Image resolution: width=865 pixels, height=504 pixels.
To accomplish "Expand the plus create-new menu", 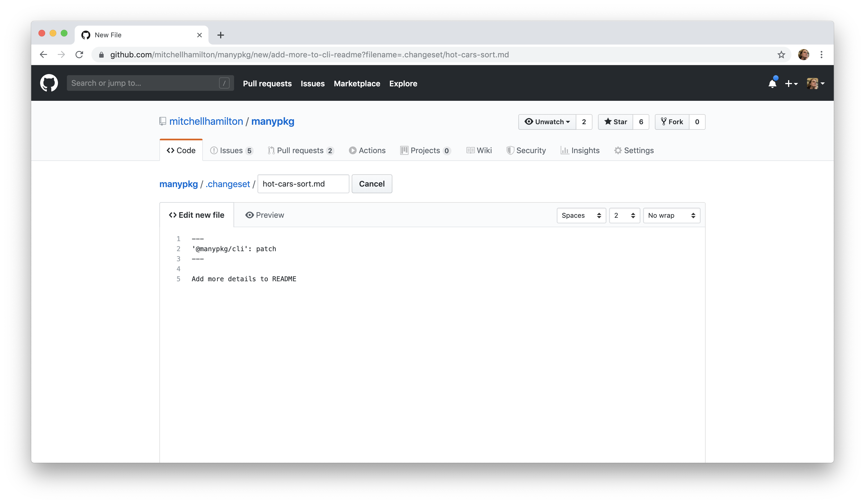I will pyautogui.click(x=791, y=83).
